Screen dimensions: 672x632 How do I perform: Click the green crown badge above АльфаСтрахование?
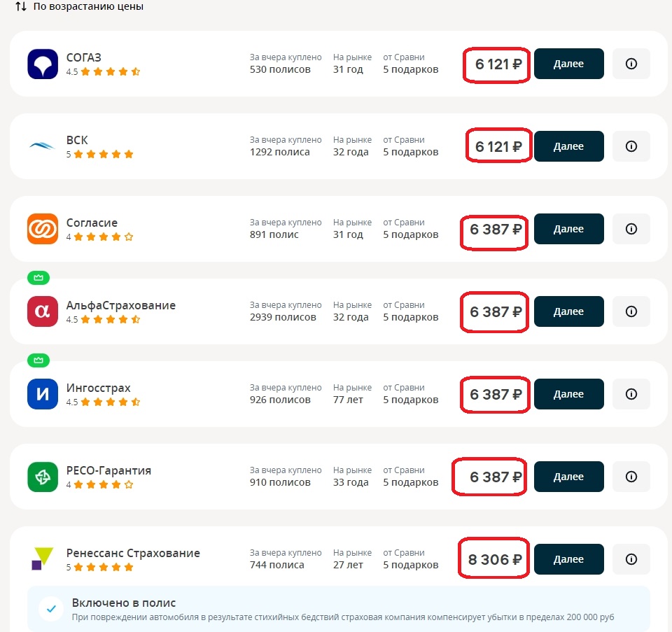38,278
